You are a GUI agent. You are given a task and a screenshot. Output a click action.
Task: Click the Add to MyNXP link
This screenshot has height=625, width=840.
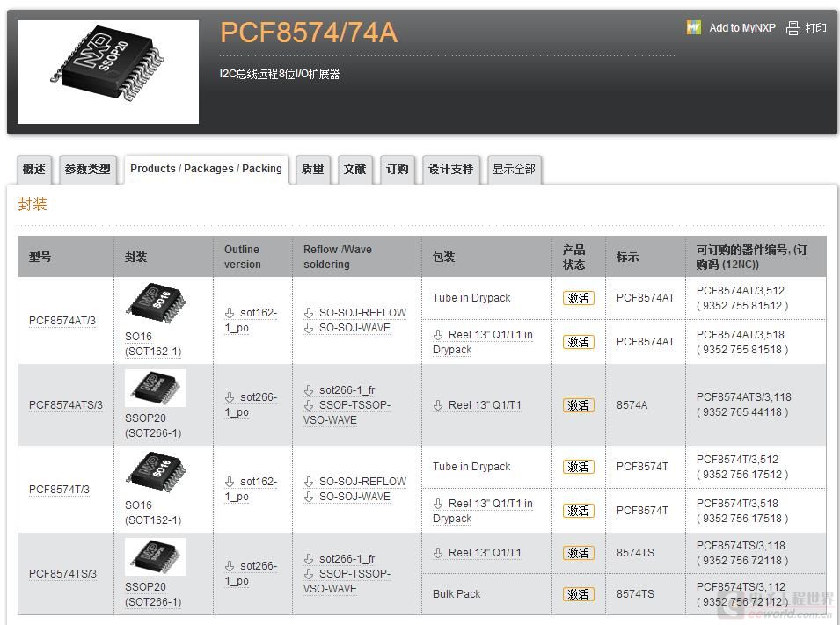tap(742, 28)
